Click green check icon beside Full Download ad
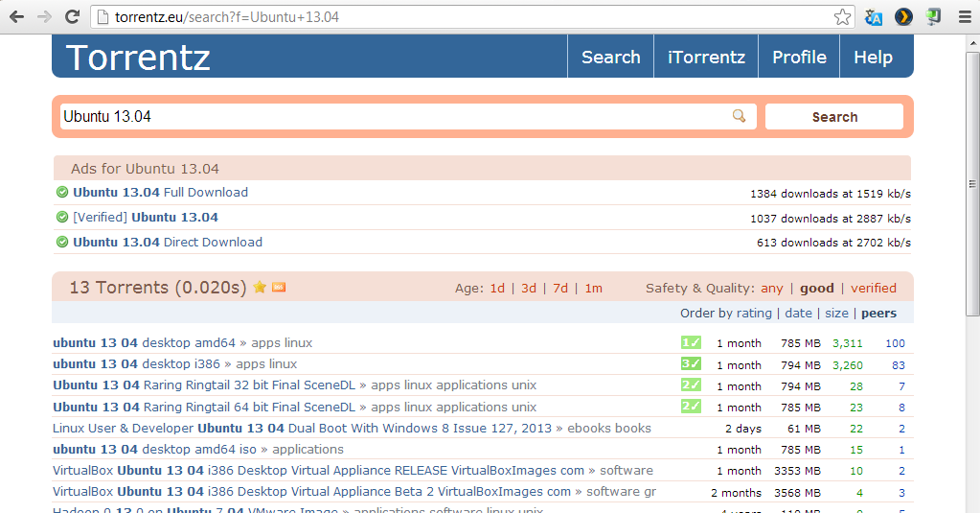This screenshot has width=980, height=513. 62,192
